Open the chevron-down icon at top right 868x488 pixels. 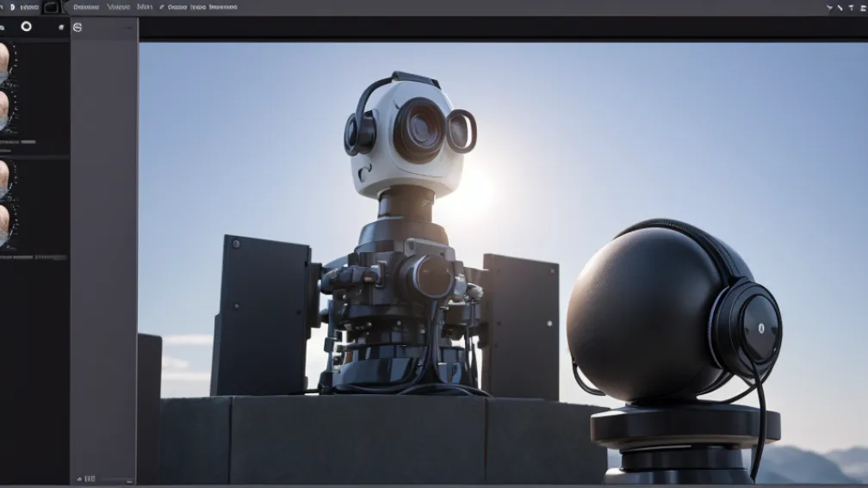point(829,8)
